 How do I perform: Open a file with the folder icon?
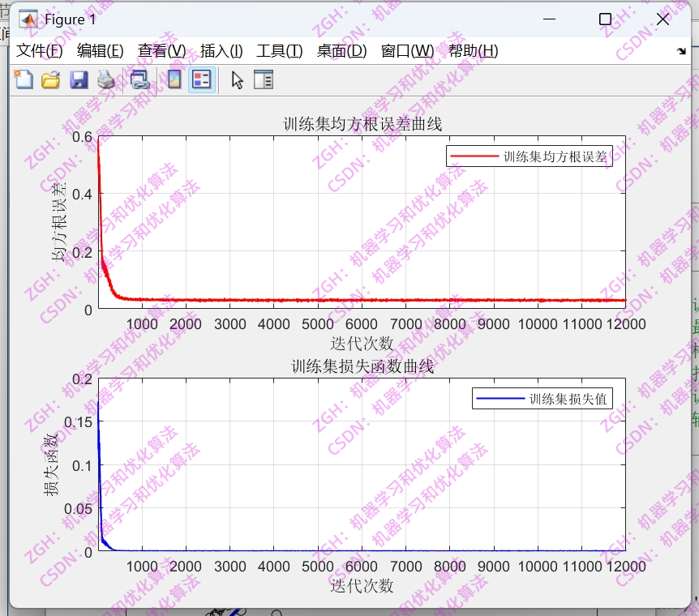click(x=50, y=80)
